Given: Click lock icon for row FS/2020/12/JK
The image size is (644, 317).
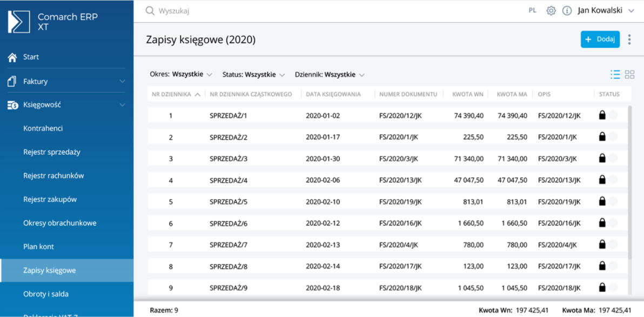Looking at the screenshot, I should (602, 116).
